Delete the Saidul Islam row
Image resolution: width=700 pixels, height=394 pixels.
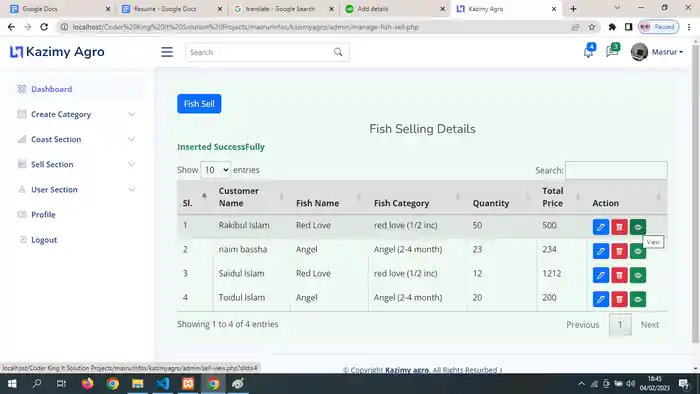[619, 275]
